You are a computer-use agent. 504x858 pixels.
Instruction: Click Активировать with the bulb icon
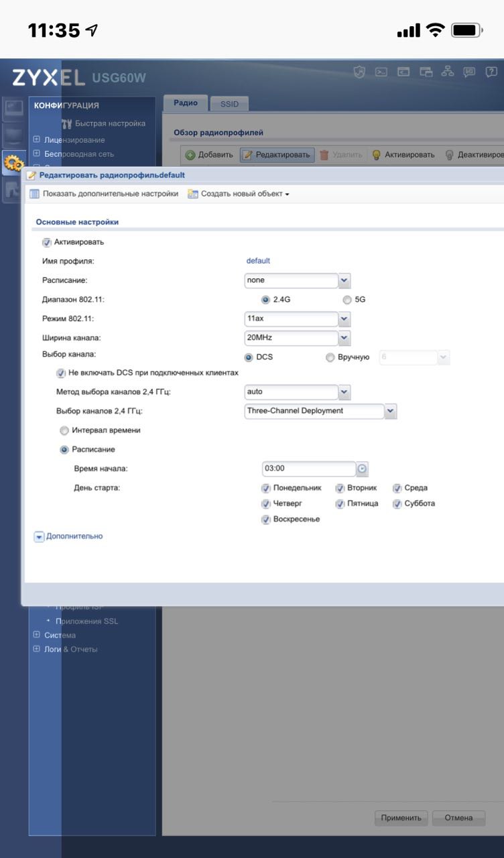pos(403,155)
